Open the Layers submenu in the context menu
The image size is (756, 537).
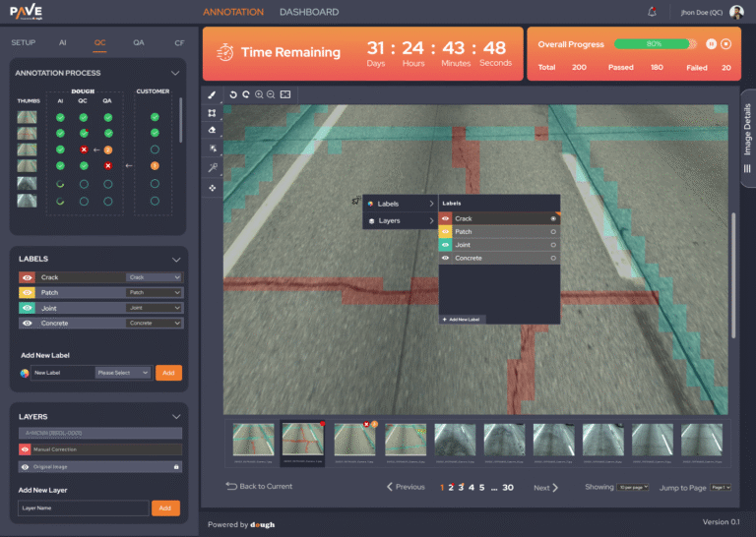click(399, 220)
